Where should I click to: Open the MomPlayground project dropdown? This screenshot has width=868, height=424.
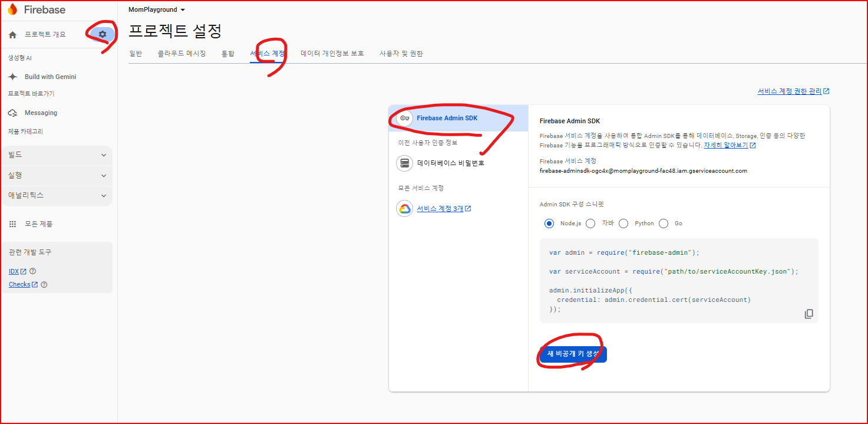157,10
